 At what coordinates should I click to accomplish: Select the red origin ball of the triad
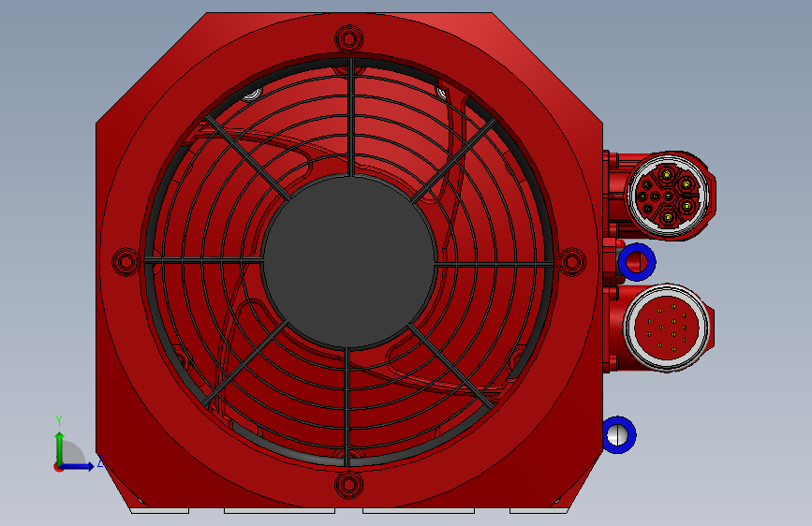click(x=58, y=467)
